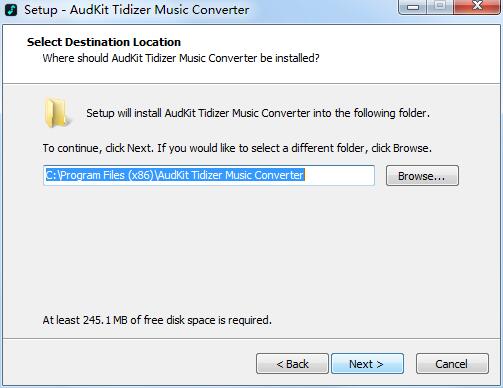The height and width of the screenshot is (388, 503).
Task: Click 'Program Files (x86)' in the path
Action: 107,175
